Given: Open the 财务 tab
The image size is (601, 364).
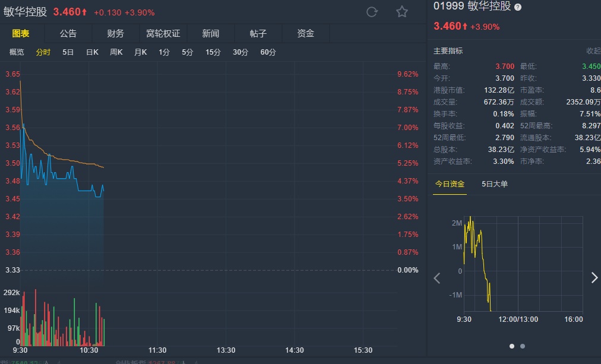Looking at the screenshot, I should tap(116, 34).
